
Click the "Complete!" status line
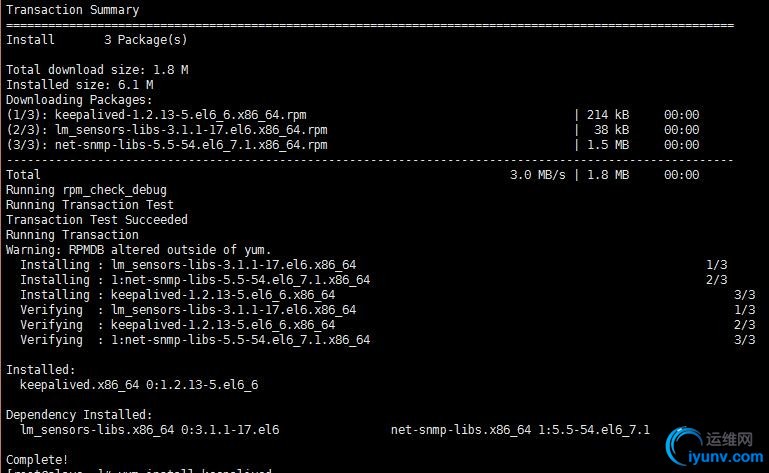(38, 460)
